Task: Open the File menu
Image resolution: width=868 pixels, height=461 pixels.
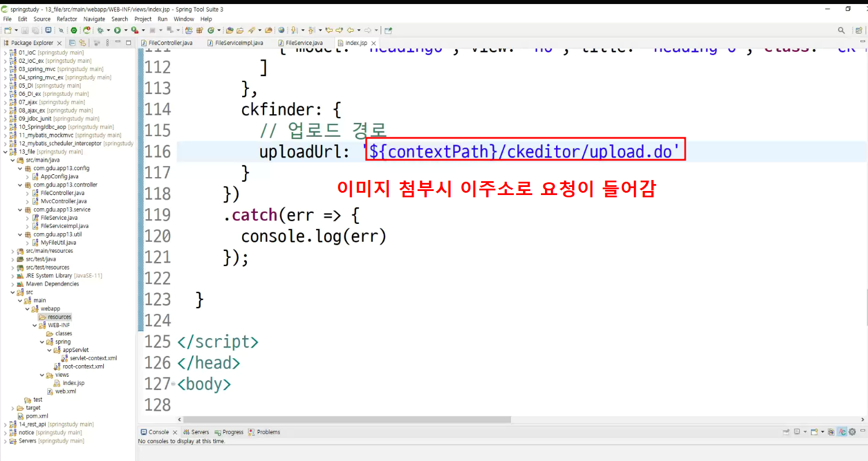Action: coord(7,19)
